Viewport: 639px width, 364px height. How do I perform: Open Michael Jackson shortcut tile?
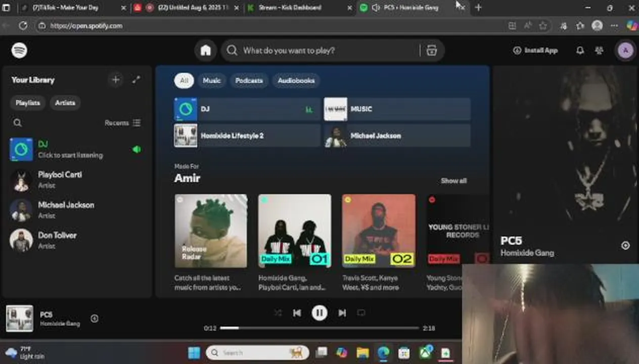coord(397,135)
